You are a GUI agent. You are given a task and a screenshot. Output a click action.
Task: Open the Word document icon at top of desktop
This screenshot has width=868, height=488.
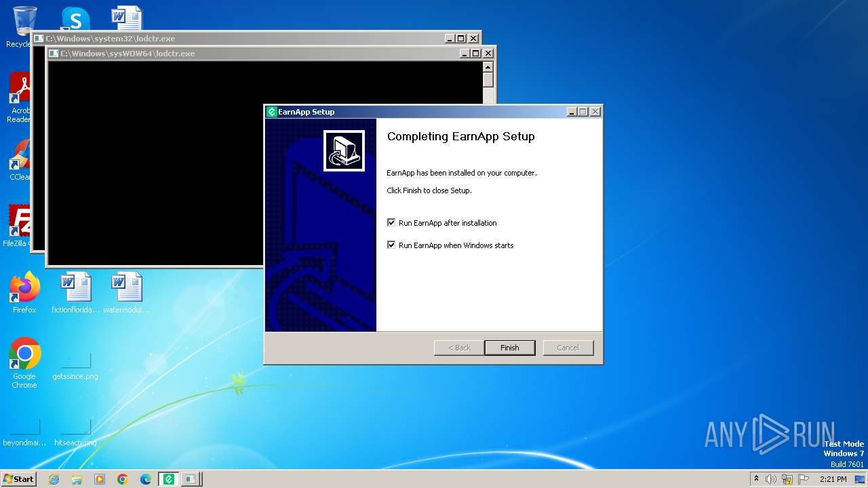pyautogui.click(x=127, y=19)
